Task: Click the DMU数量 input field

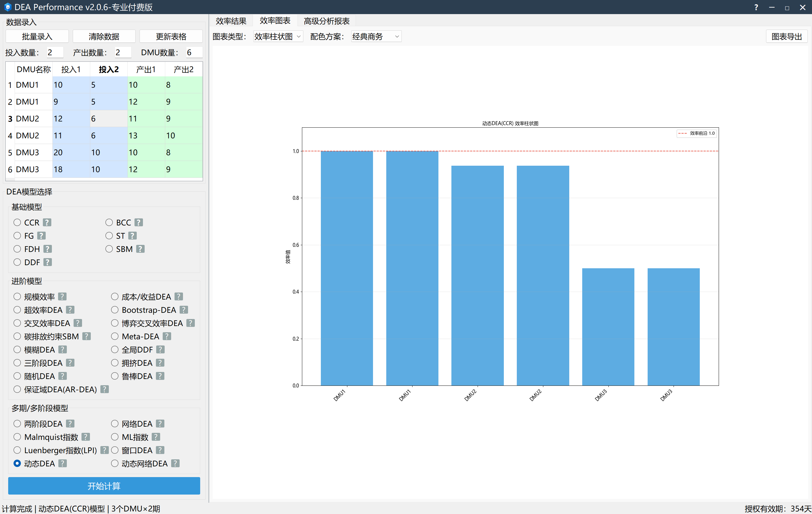Action: (x=194, y=52)
